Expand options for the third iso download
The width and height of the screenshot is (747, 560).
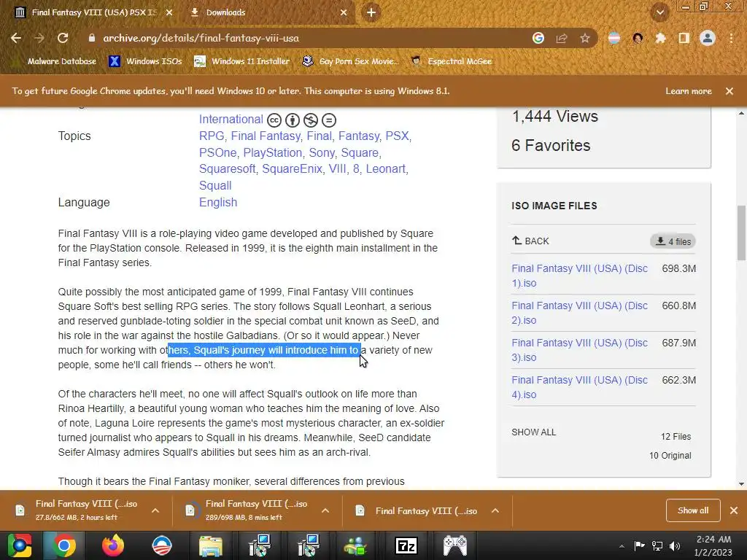tap(495, 510)
